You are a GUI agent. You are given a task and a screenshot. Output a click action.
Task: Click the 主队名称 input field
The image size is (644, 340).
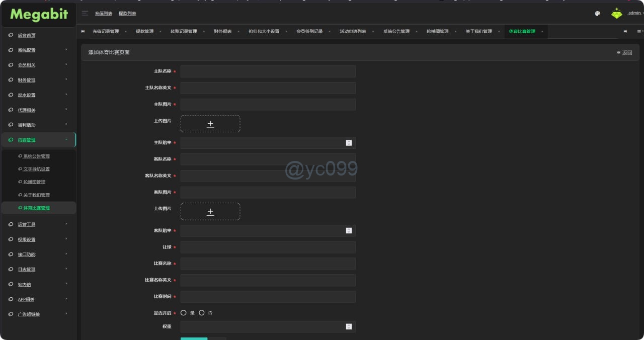(x=268, y=71)
